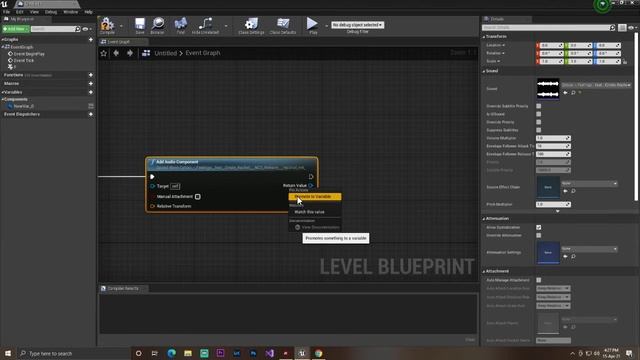This screenshot has height=360, width=640.
Task: Open the Edit menu
Action: pos(20,12)
